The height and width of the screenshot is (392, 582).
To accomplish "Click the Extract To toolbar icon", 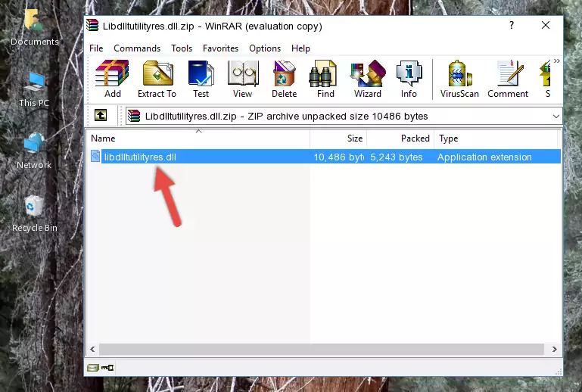I will click(x=157, y=79).
